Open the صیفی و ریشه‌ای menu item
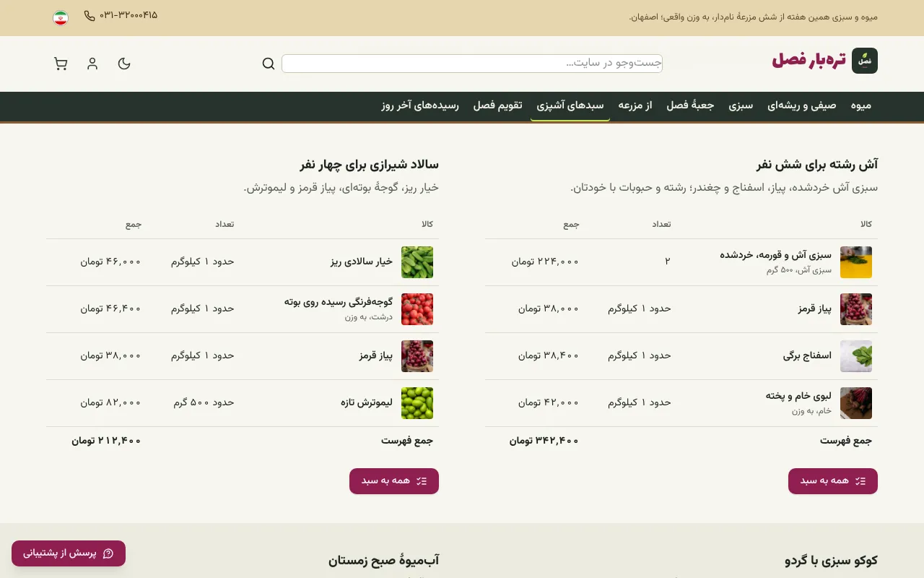The height and width of the screenshot is (578, 924). tap(803, 105)
